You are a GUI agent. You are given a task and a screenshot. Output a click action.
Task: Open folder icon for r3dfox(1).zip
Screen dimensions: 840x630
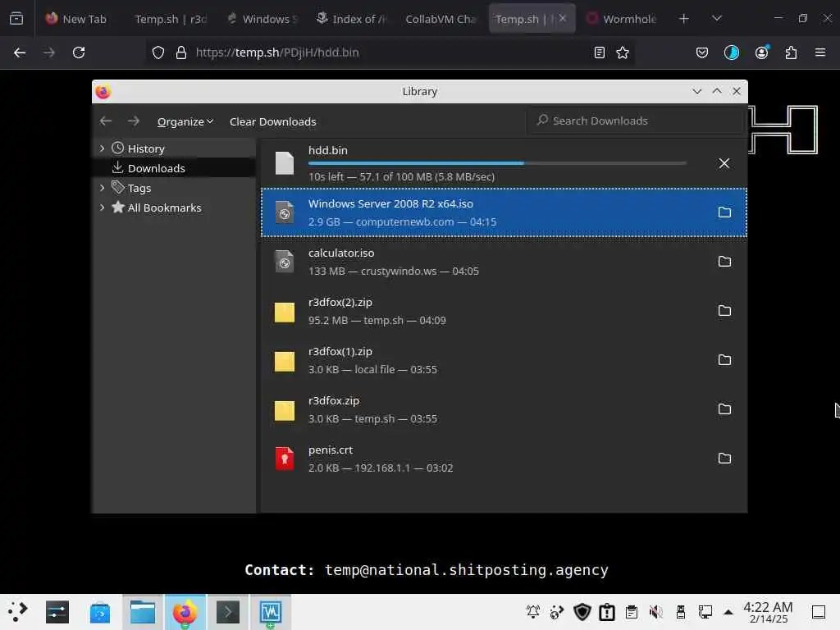724,360
